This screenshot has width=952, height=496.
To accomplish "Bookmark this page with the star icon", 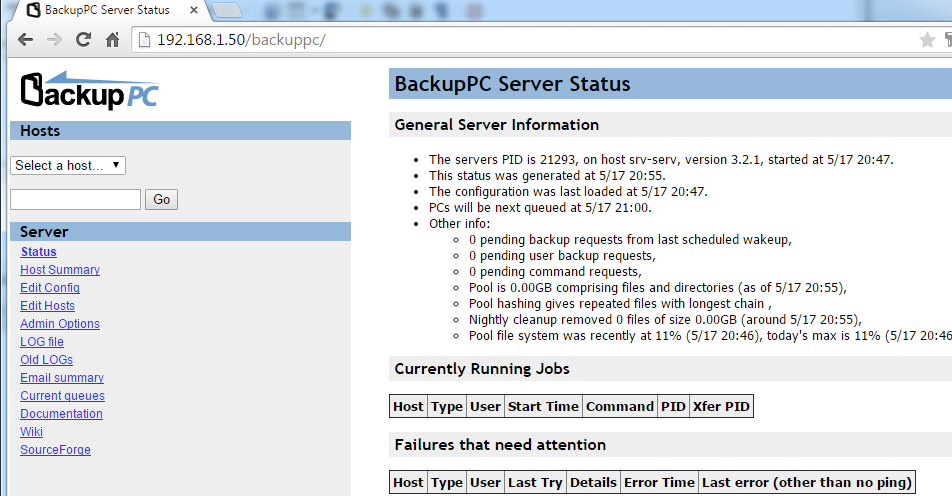I will [x=926, y=40].
